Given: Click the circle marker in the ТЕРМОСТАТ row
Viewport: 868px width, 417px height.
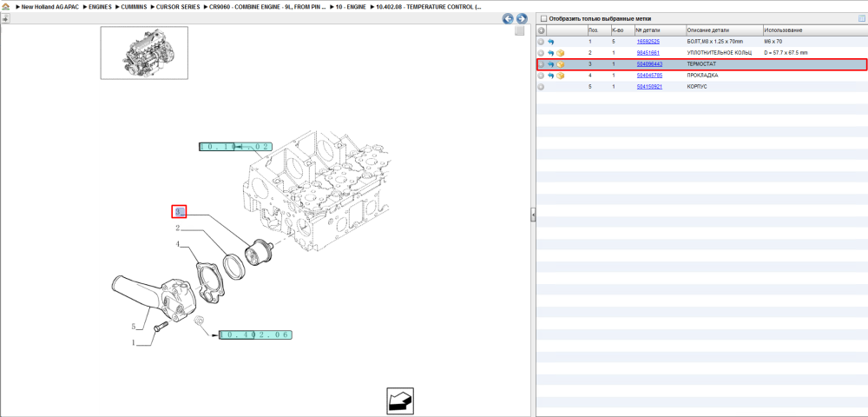Looking at the screenshot, I should (x=541, y=64).
